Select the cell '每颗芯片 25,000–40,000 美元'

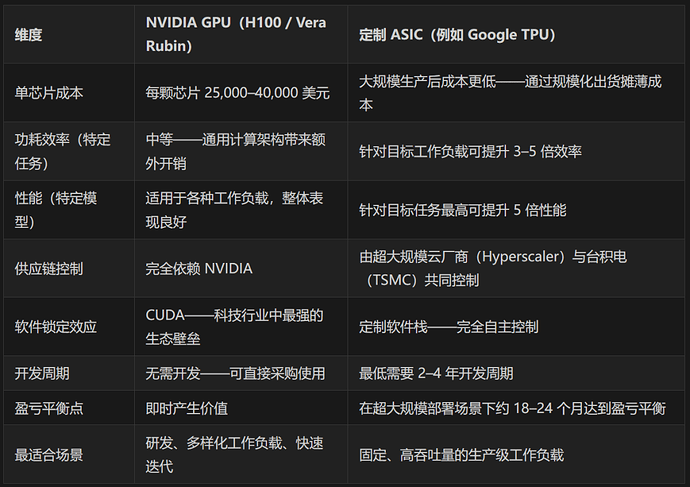coord(241,93)
